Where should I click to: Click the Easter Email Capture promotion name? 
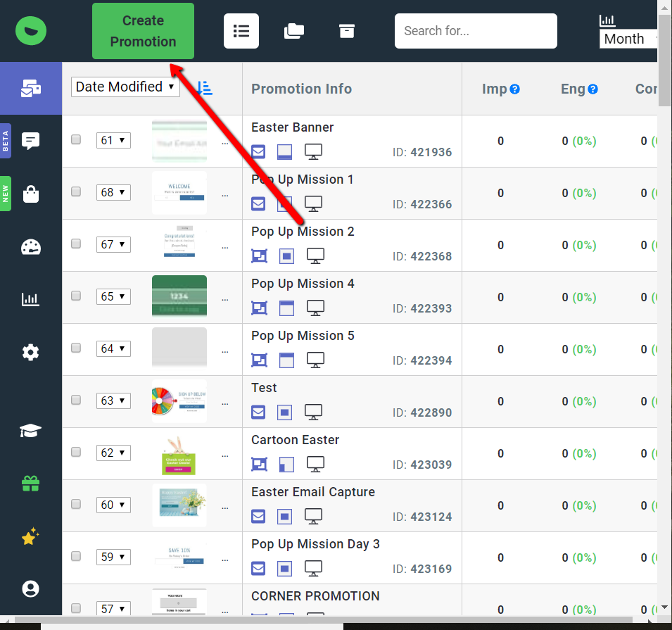[x=312, y=492]
